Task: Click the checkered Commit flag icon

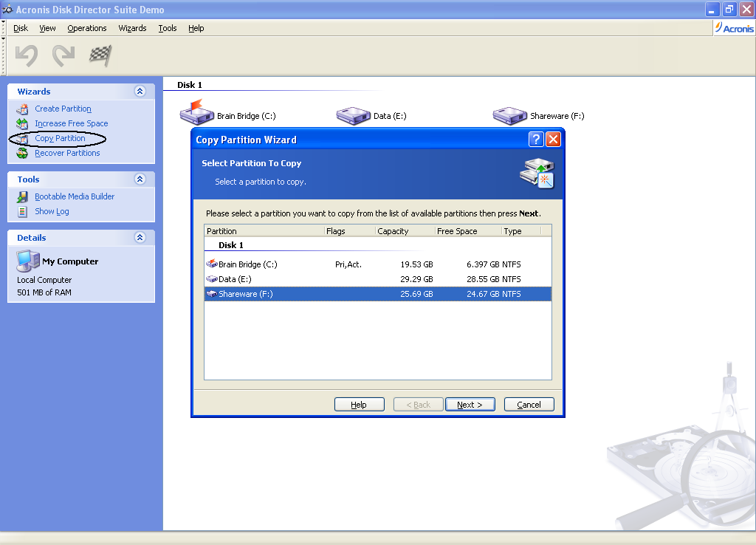Action: [x=100, y=55]
